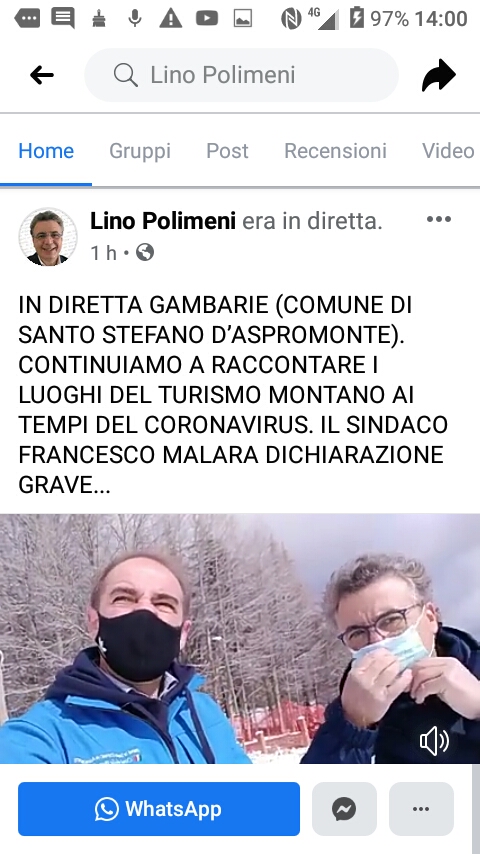This screenshot has width=480, height=854.
Task: Tap the Lino Polimeni search field
Action: point(241,75)
